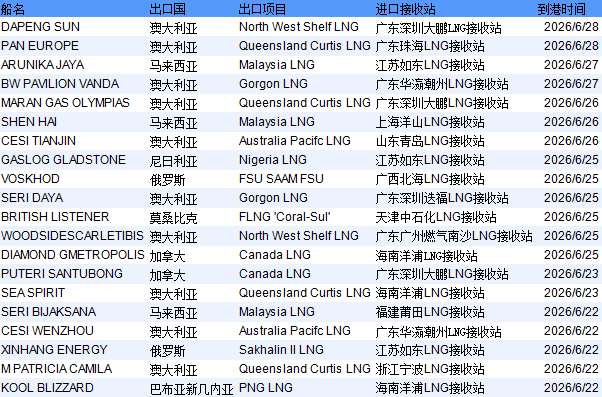Click 天津中石化LNG接收站 terminal cell
The height and width of the screenshot is (397, 602).
[436, 217]
